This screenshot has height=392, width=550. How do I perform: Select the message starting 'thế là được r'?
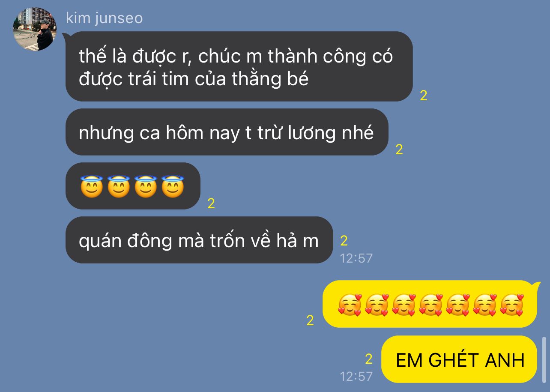[x=239, y=66]
